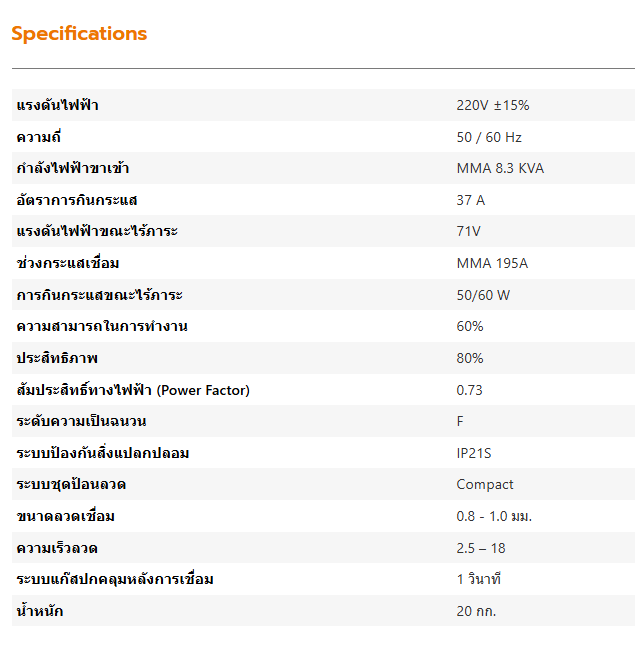Select the 1 วินาที value
This screenshot has height=647, width=635.
[x=478, y=579]
